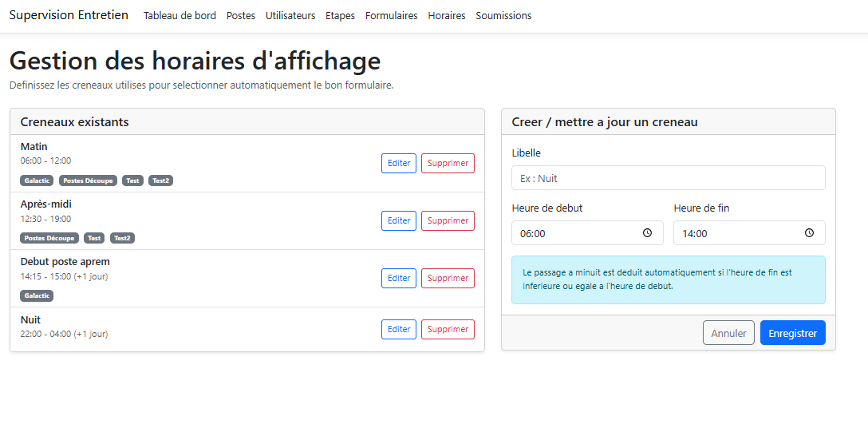
Task: Delete the Nuit time slot
Action: click(448, 329)
